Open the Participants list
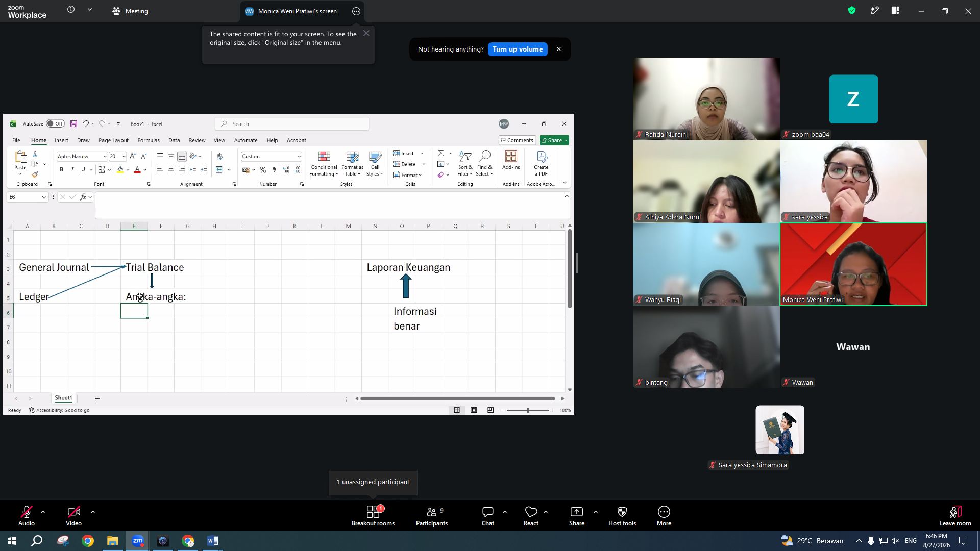This screenshot has width=980, height=551. coord(432,515)
